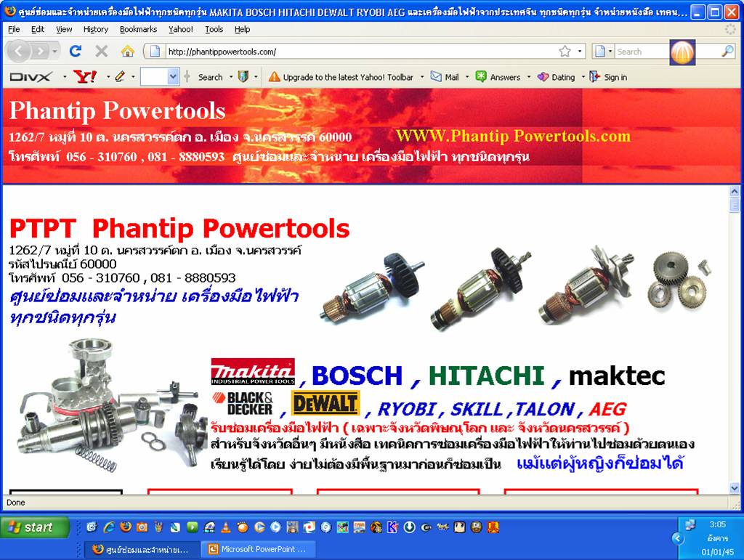This screenshot has height=560, width=744.
Task: Click the Yahoo! Y! logo button
Action: point(86,76)
